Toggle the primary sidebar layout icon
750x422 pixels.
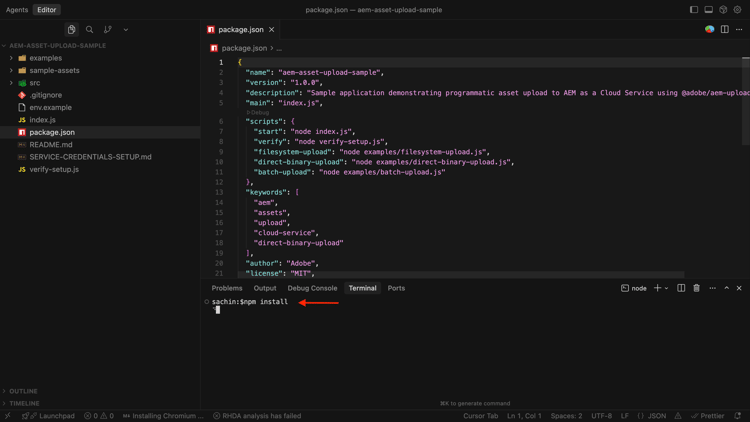[694, 10]
